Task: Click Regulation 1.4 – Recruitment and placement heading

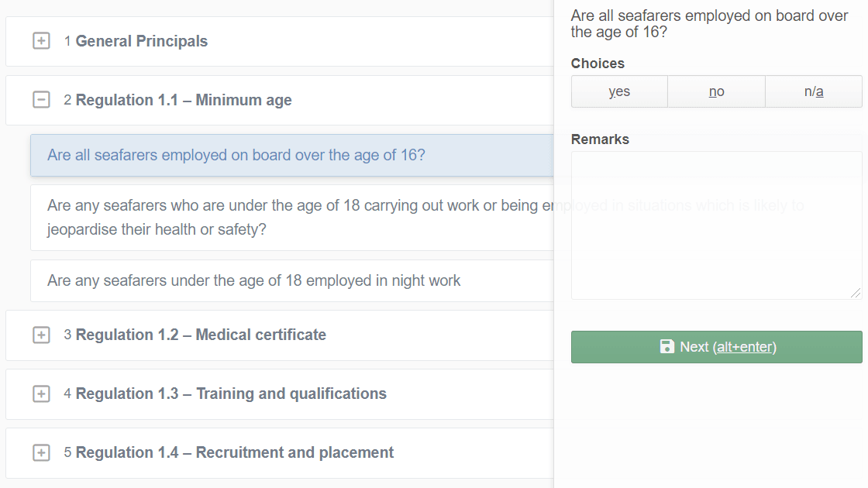Action: tap(235, 452)
